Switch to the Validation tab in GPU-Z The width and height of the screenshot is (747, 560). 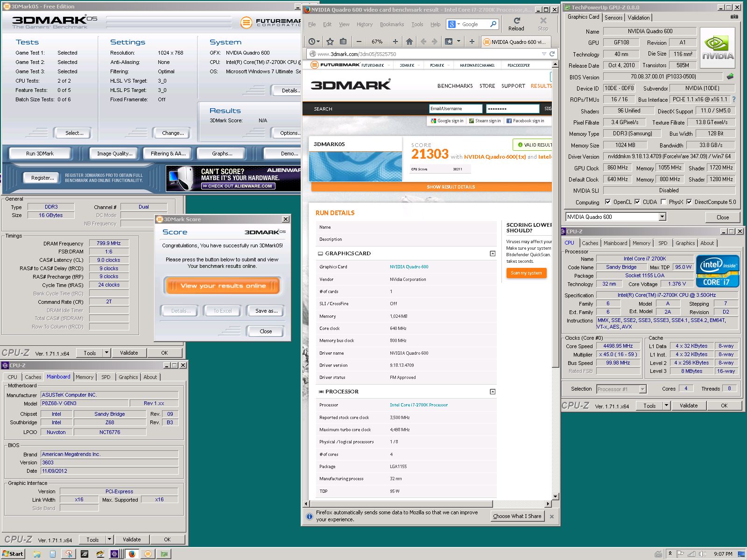(638, 17)
